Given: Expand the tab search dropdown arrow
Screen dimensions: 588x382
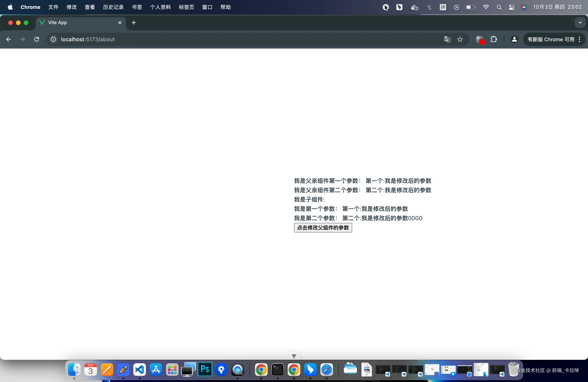Looking at the screenshot, I should 580,23.
